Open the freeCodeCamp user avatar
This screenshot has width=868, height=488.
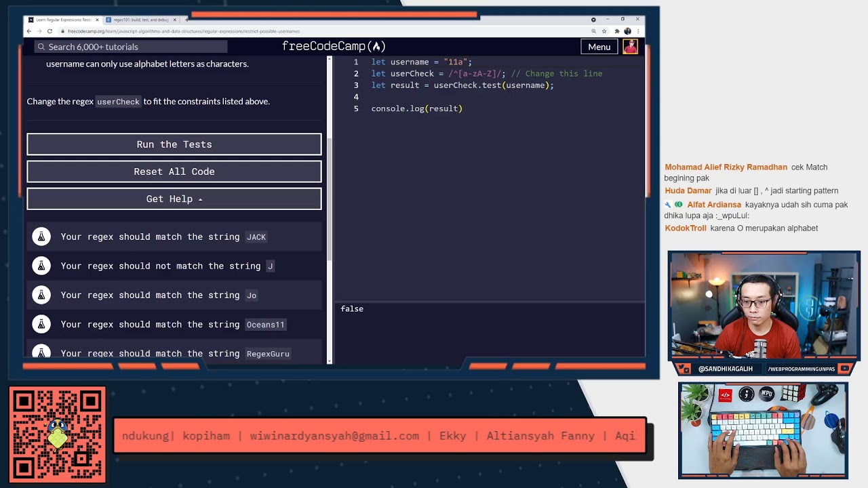click(631, 47)
